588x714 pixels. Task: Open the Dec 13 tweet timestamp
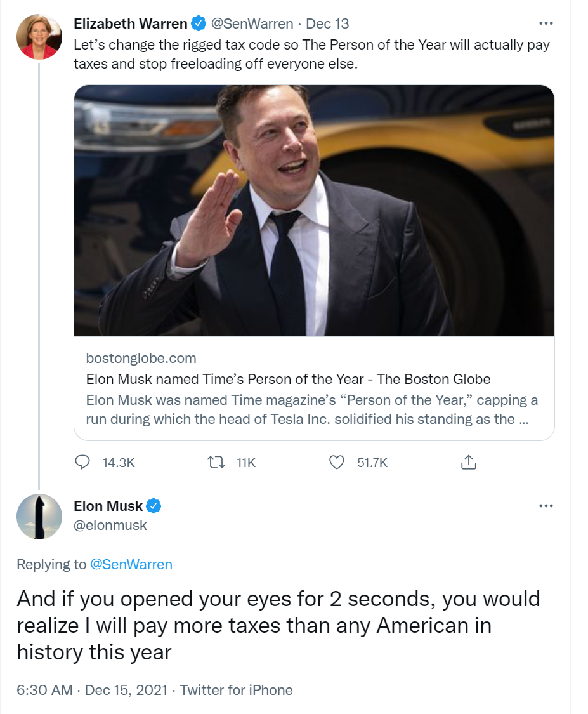point(327,23)
